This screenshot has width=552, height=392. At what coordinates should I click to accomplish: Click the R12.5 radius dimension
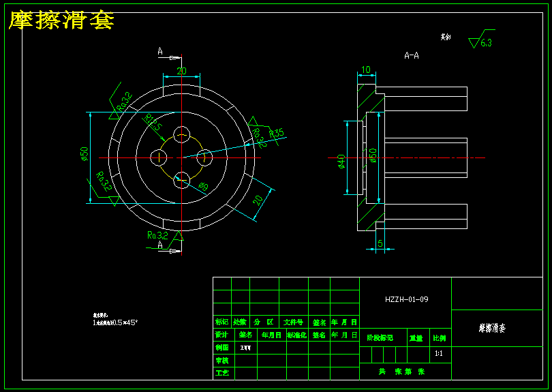pyautogui.click(x=153, y=122)
